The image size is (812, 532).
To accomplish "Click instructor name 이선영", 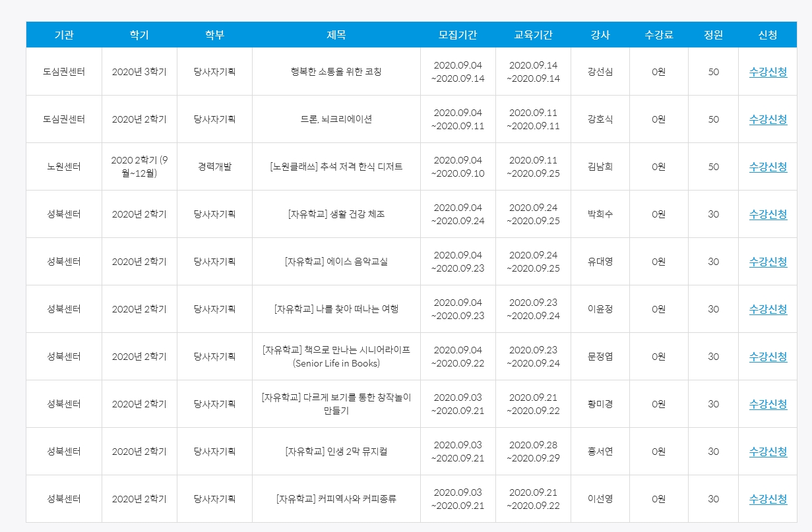I will click(600, 499).
